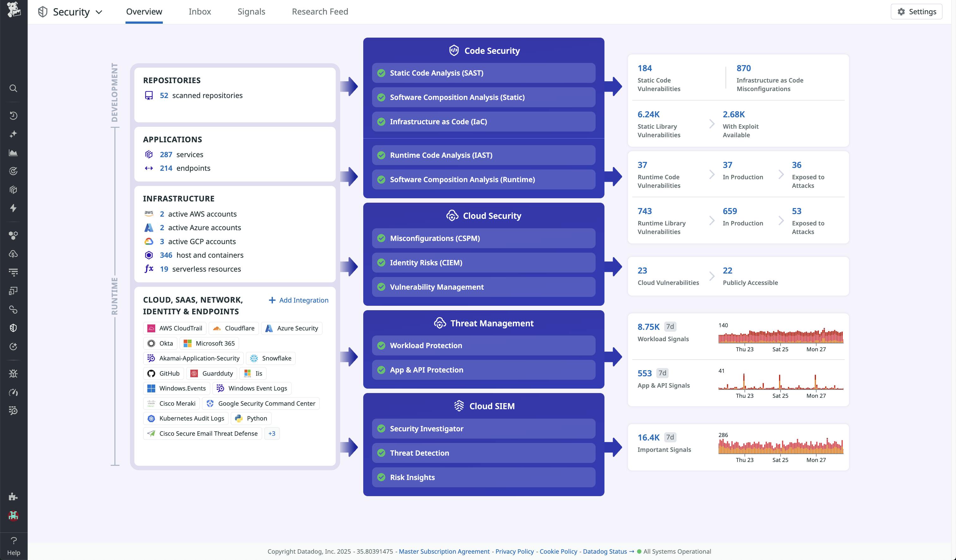956x560 pixels.
Task: Expand Static Library Vulnerabilities with exploit chevron
Action: coord(711,125)
